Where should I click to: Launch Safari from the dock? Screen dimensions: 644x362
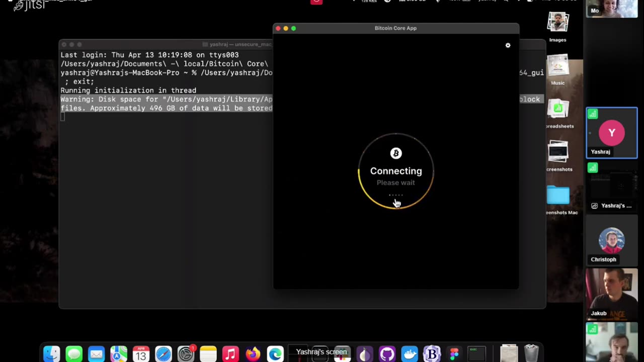(164, 354)
